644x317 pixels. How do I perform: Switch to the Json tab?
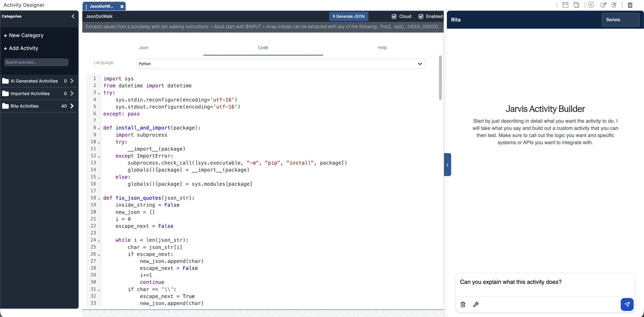pyautogui.click(x=144, y=48)
